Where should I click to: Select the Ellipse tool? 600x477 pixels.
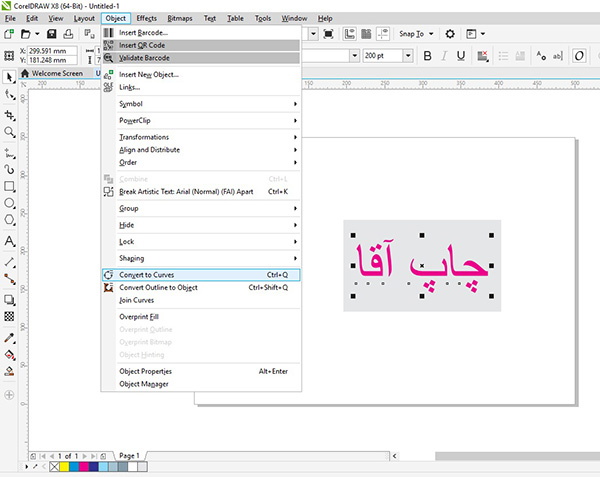pos(9,203)
